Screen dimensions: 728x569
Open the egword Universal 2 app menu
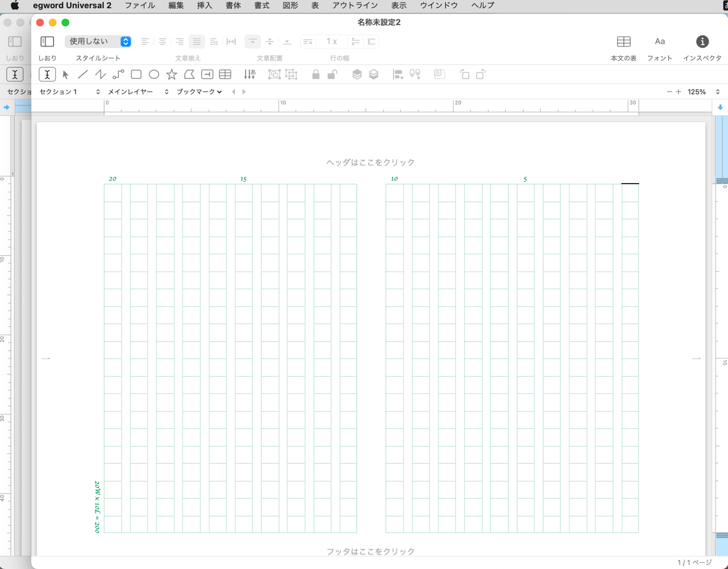[x=72, y=5]
